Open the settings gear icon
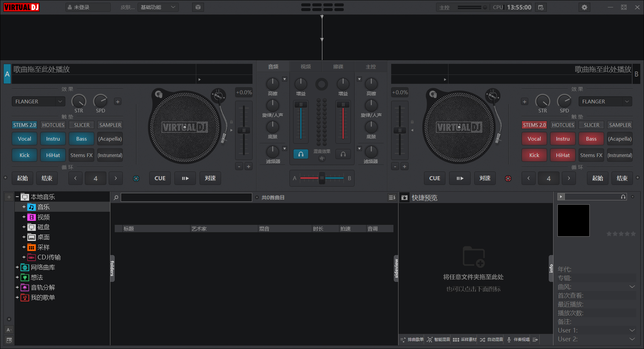The image size is (644, 349). point(584,7)
